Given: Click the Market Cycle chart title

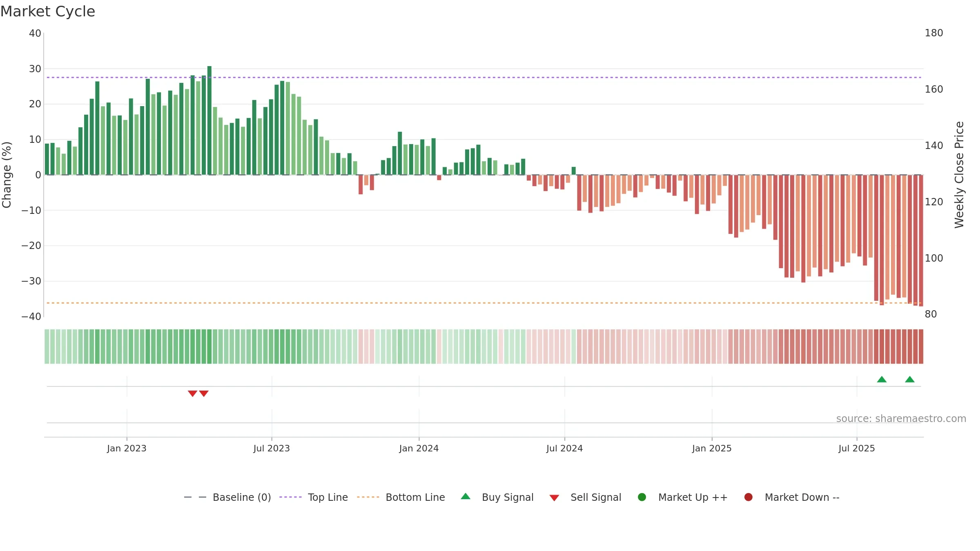Looking at the screenshot, I should pyautogui.click(x=48, y=11).
